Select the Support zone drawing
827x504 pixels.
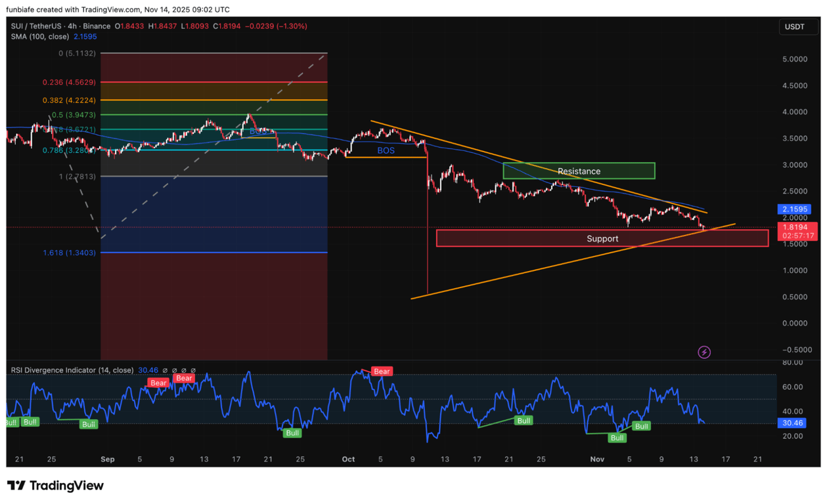pyautogui.click(x=602, y=238)
